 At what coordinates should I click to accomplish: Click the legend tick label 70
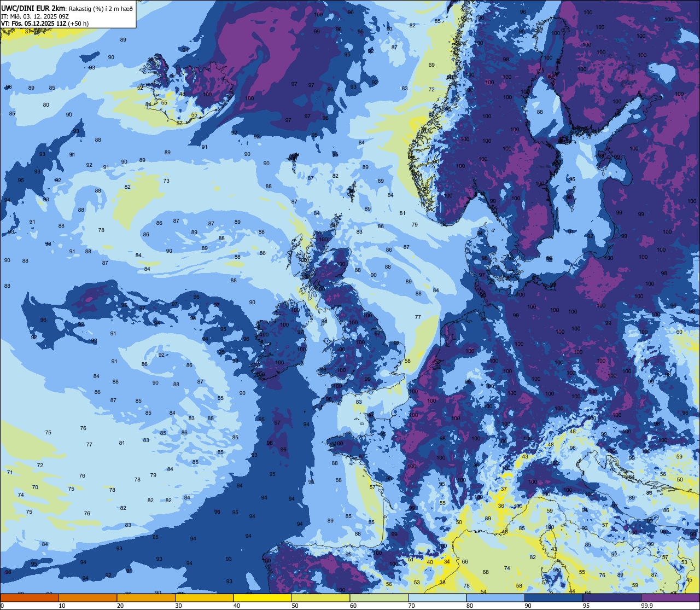pos(411,606)
